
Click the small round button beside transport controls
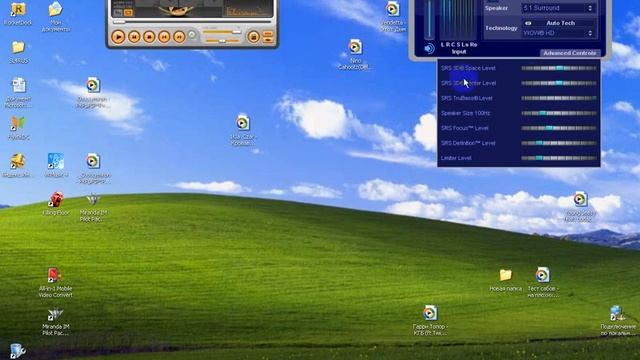click(x=192, y=35)
